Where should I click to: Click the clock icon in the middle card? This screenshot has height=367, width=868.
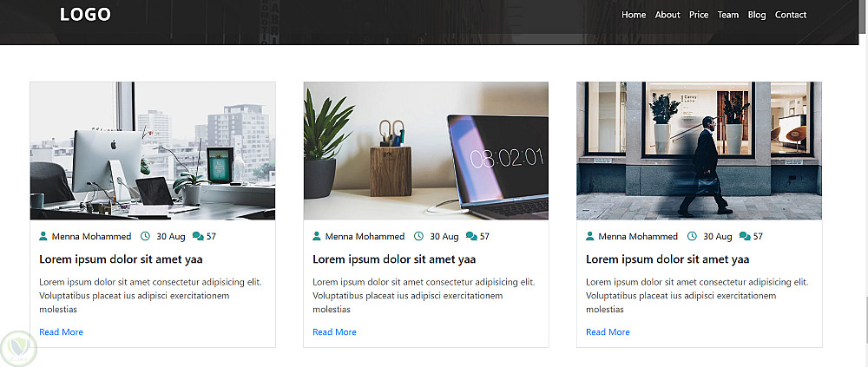419,236
